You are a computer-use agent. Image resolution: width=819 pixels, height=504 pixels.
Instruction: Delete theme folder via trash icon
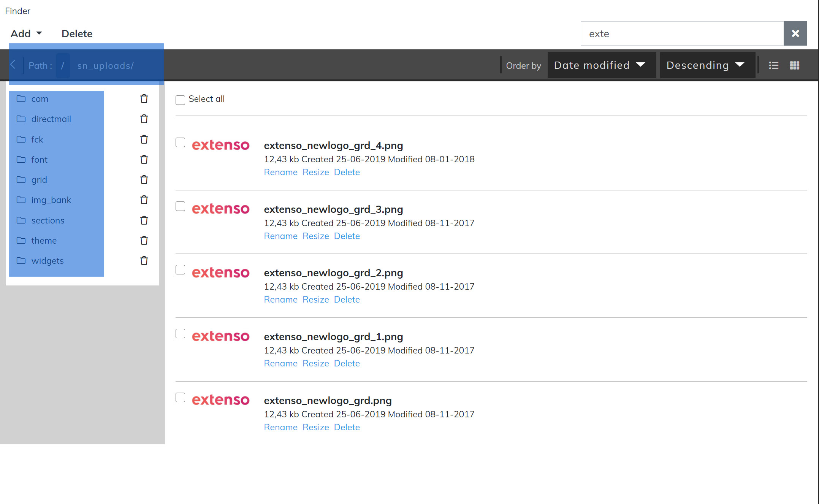coord(144,241)
